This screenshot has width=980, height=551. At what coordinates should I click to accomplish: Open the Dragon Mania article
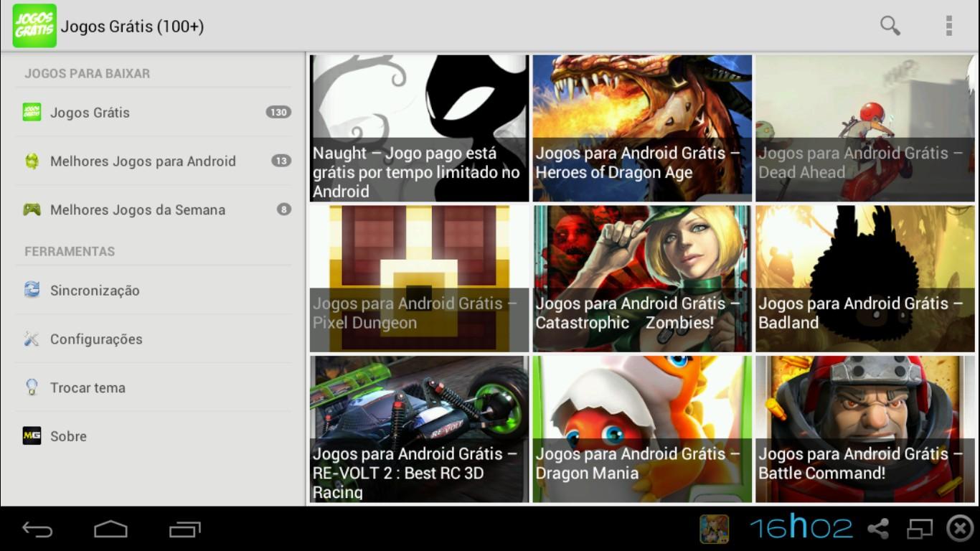(641, 428)
